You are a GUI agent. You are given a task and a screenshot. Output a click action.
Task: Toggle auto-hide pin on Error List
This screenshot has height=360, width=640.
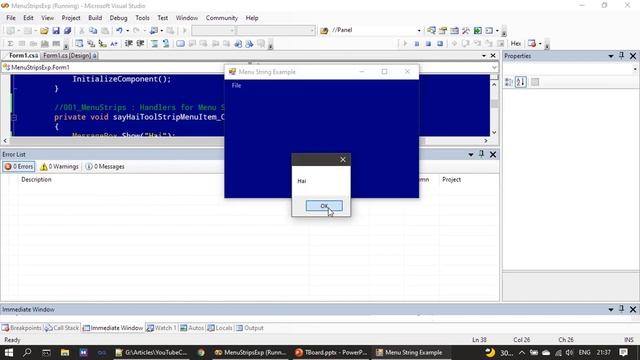(482, 154)
